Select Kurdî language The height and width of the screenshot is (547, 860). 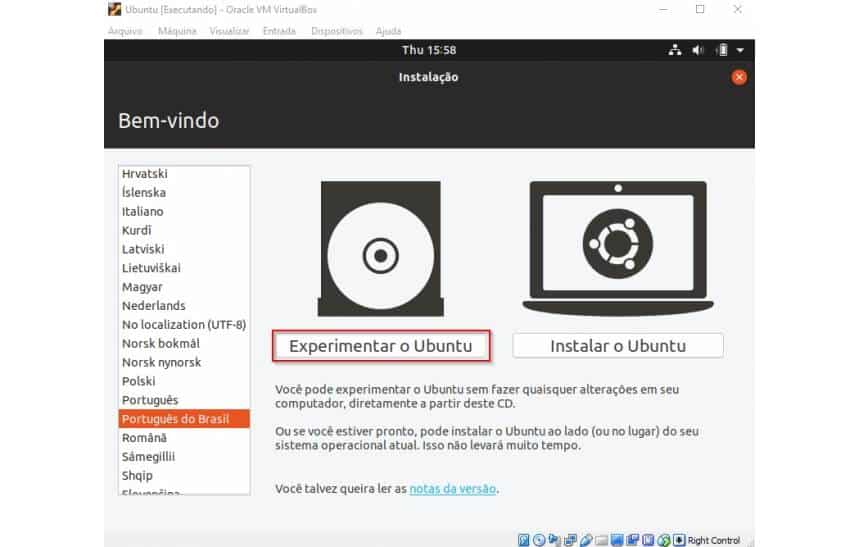tap(184, 230)
